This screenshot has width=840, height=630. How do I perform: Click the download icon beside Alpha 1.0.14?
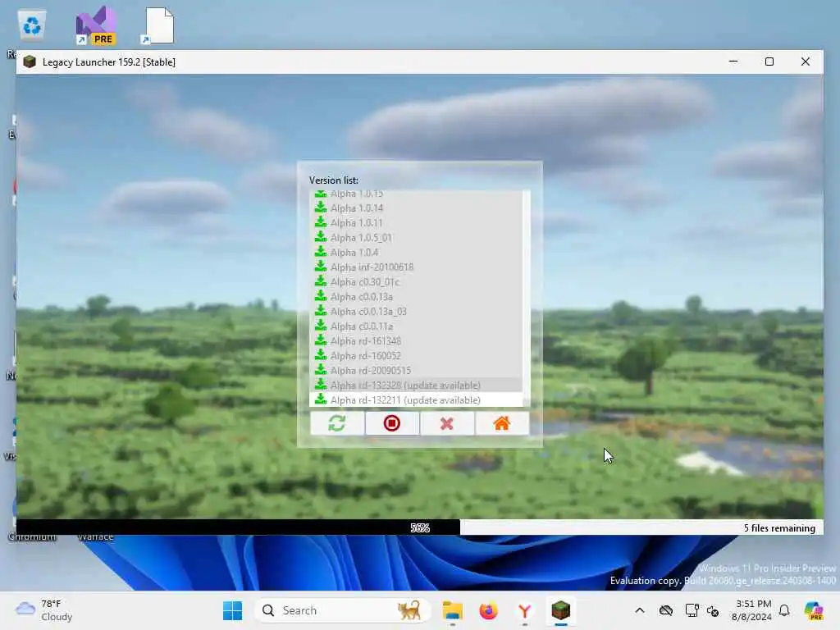321,208
